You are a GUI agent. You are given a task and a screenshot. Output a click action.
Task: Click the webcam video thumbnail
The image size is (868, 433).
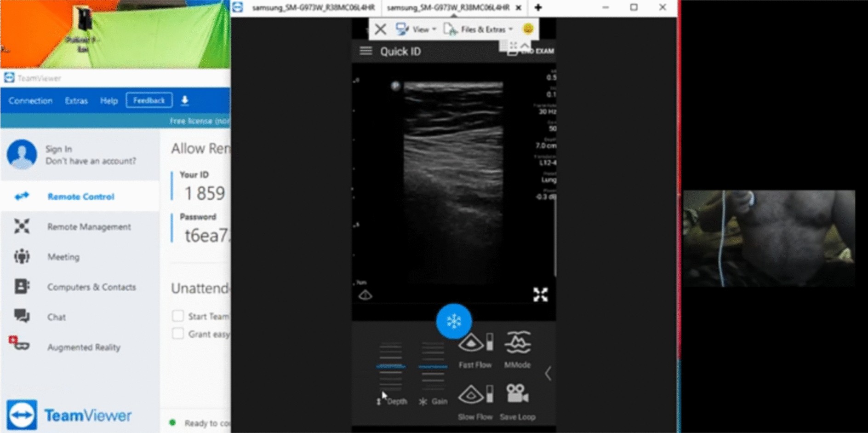point(769,239)
